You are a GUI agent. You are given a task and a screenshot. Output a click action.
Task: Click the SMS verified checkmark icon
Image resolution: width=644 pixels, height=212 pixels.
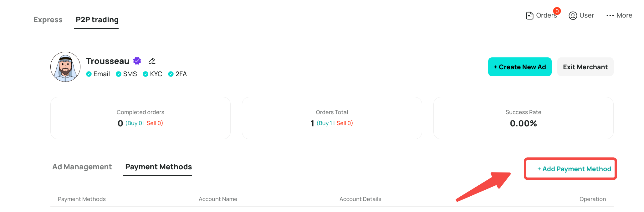[119, 74]
